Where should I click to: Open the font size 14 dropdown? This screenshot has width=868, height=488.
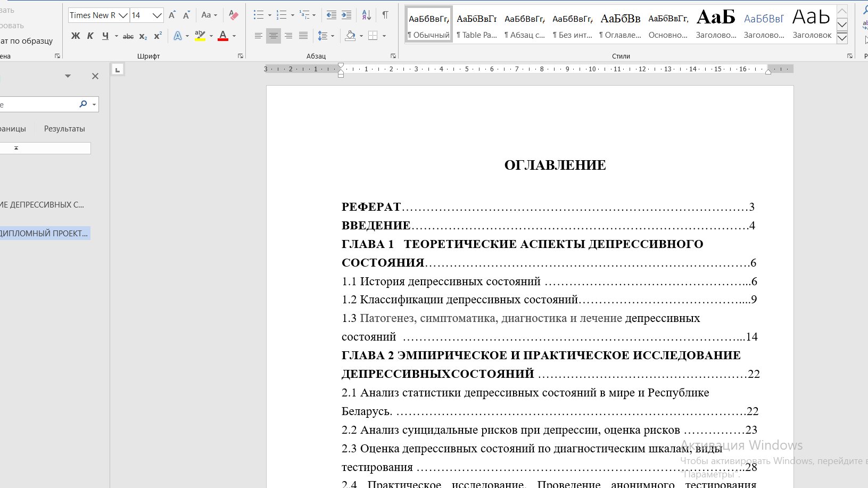[157, 15]
